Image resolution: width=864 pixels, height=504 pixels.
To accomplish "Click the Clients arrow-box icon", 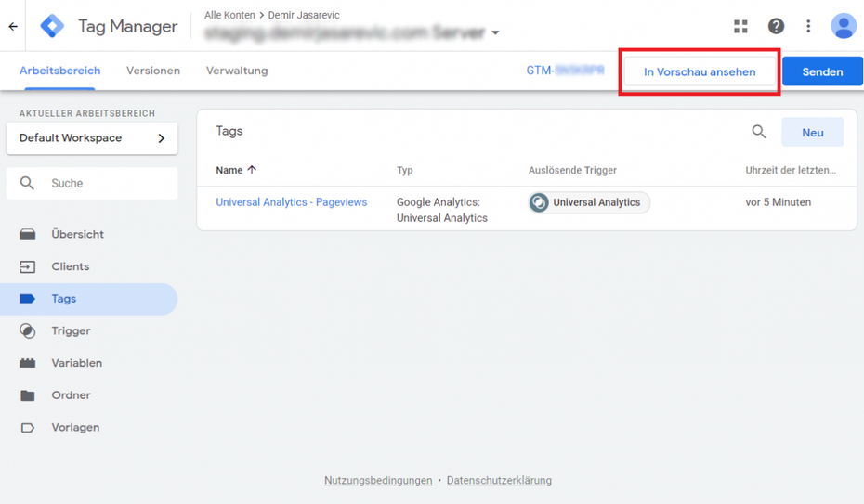I will click(x=28, y=267).
